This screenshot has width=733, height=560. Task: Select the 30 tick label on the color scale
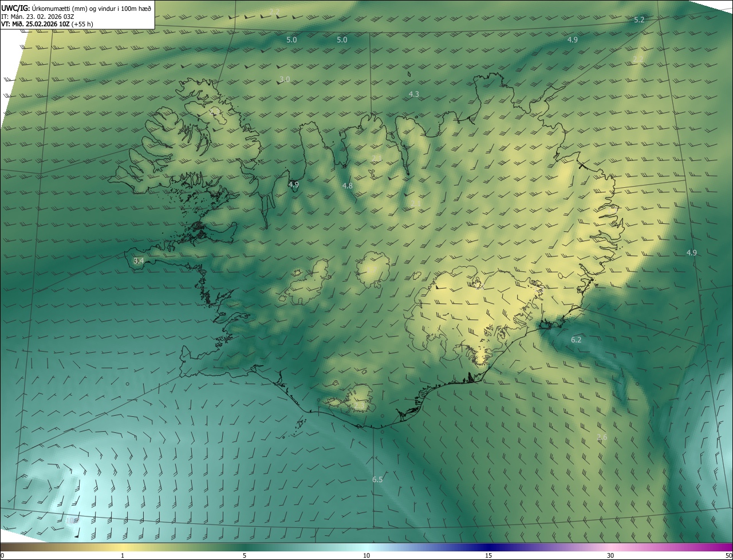tap(610, 555)
